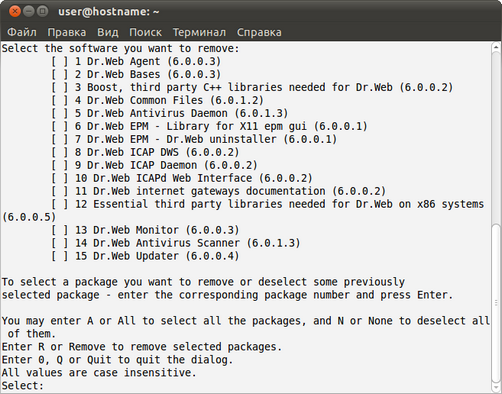Screen dimensions: 502x394
Task: Click the line '5 Dr.Web Antivirus Daemon (6.0.1.3)'
Action: tap(181, 113)
